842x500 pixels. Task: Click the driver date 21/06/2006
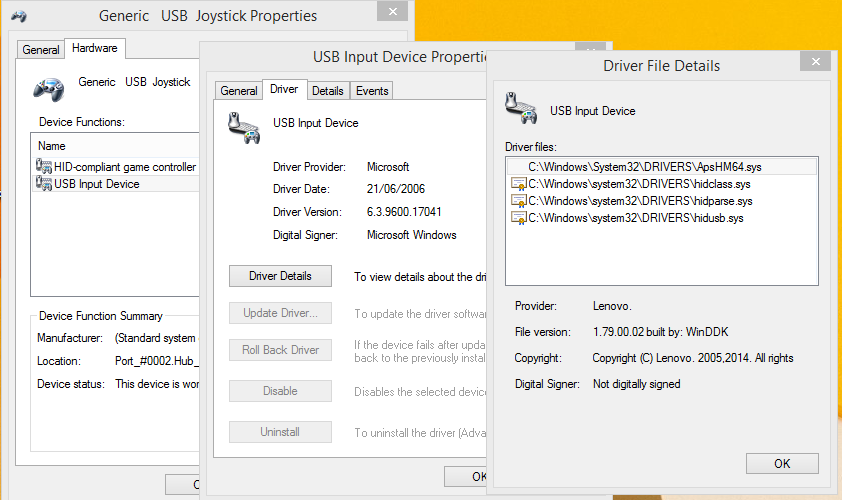(396, 189)
